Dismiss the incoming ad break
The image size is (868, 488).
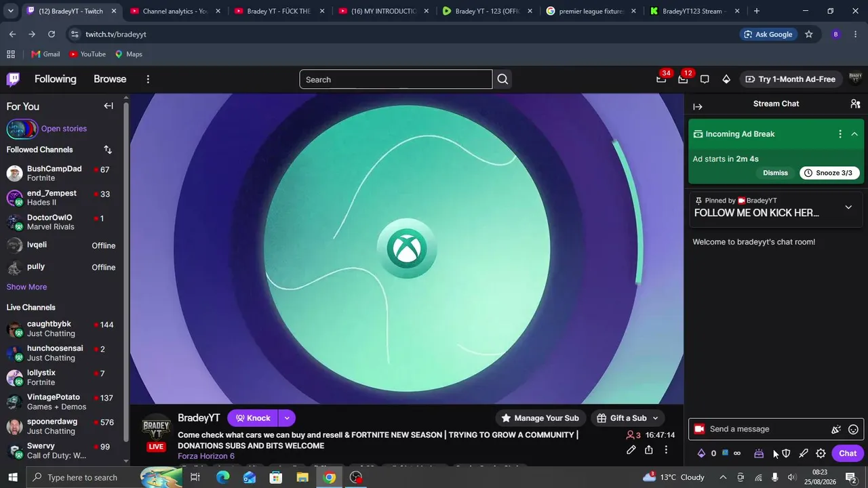tap(775, 173)
